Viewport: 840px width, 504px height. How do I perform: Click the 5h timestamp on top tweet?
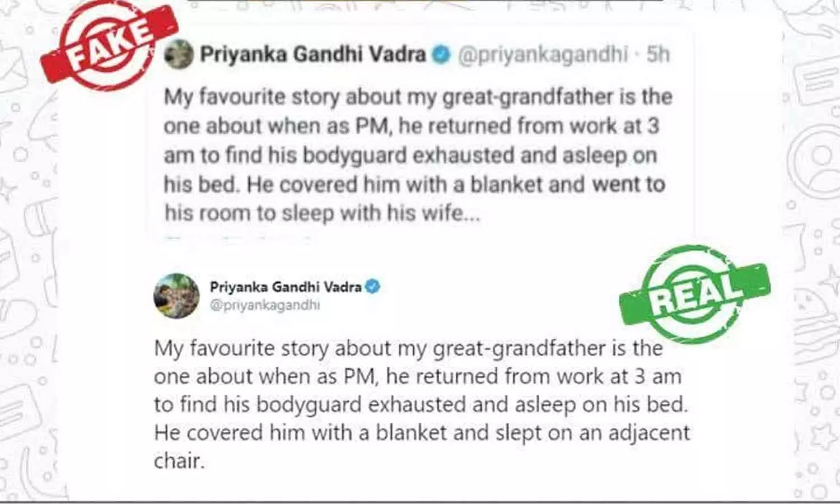pos(658,55)
